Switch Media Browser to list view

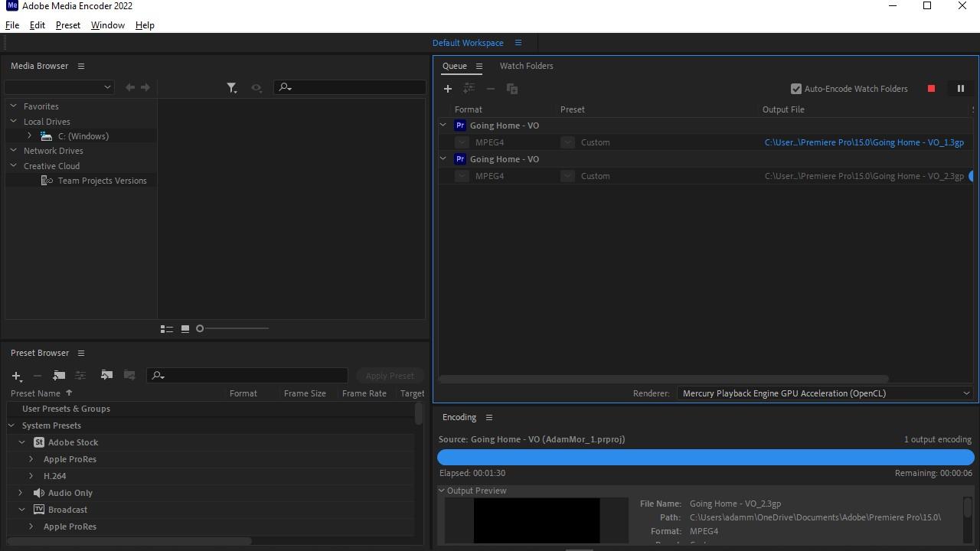(167, 329)
